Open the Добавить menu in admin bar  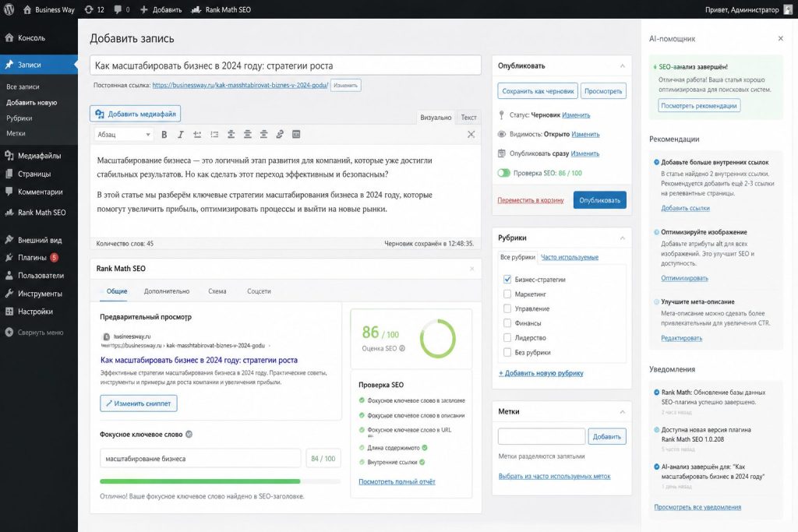[x=161, y=9]
